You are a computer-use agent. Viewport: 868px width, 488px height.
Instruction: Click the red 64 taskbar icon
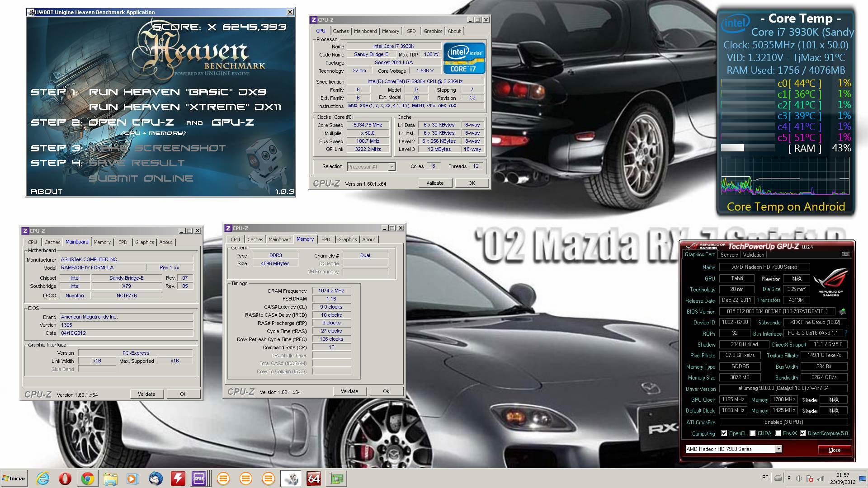click(314, 479)
